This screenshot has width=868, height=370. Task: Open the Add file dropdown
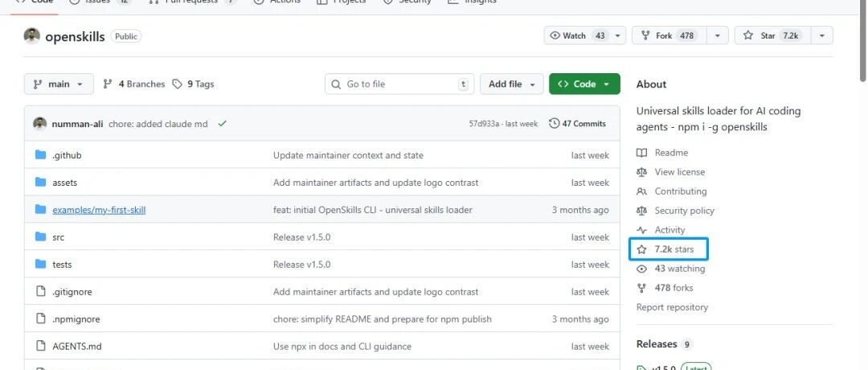pyautogui.click(x=511, y=84)
